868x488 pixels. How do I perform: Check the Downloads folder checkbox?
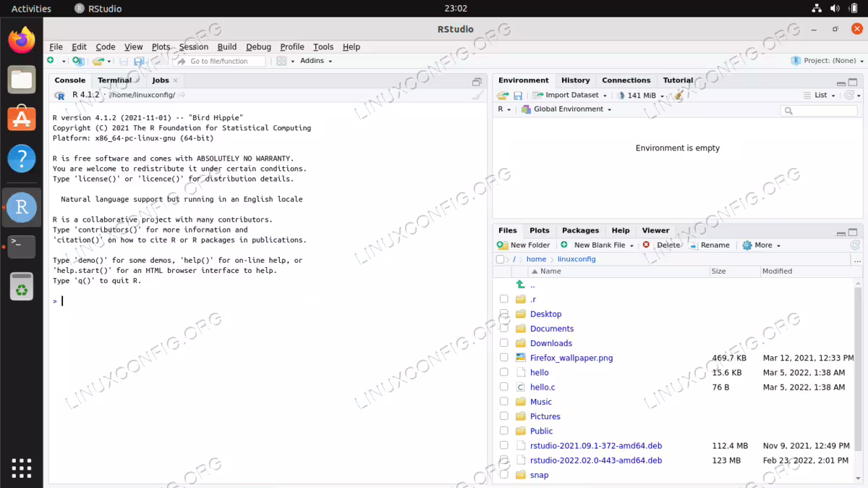[504, 343]
